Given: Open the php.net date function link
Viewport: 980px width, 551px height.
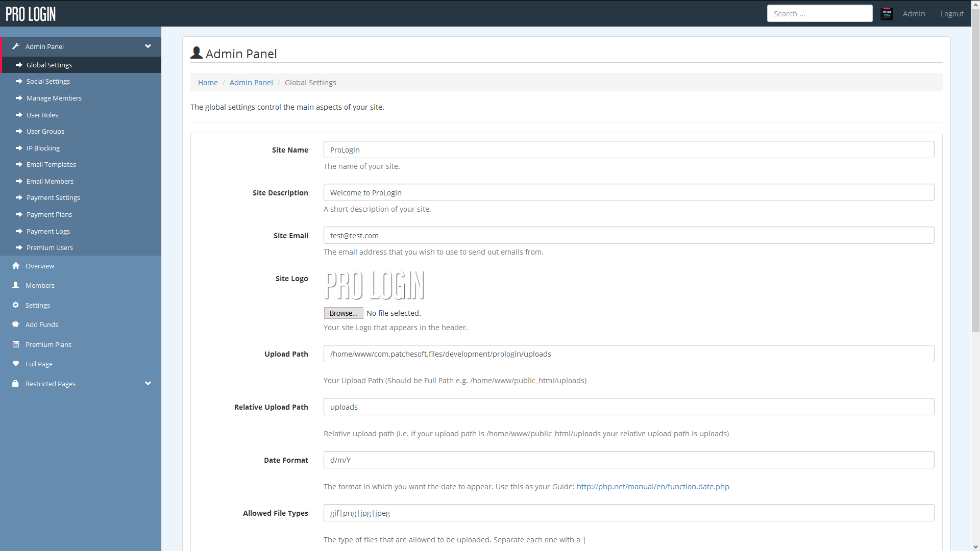Looking at the screenshot, I should 652,487.
